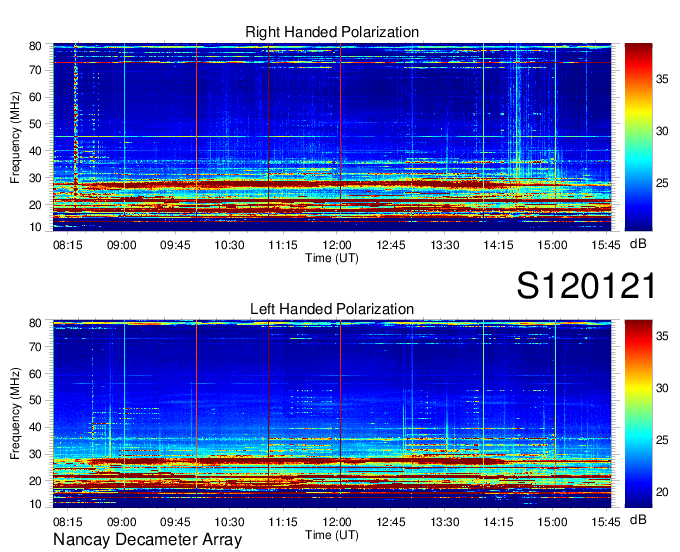The height and width of the screenshot is (552, 680).
Task: Click 09:00 time tick of Left Handed plot
Action: pyautogui.click(x=121, y=522)
